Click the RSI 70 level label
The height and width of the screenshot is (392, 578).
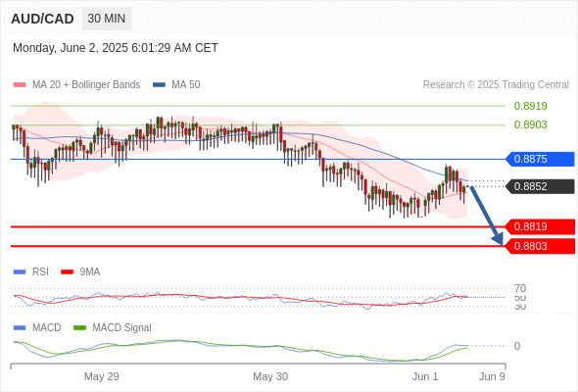(x=520, y=288)
